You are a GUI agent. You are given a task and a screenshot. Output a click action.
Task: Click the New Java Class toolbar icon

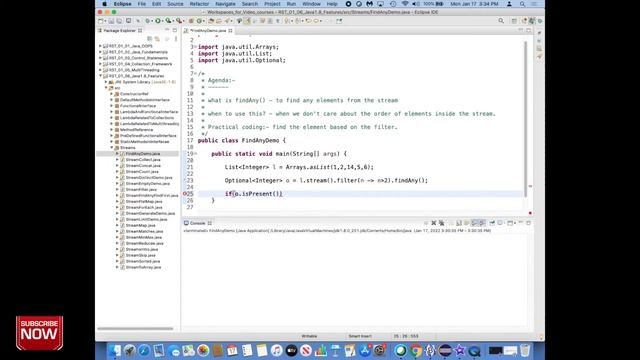[200, 21]
